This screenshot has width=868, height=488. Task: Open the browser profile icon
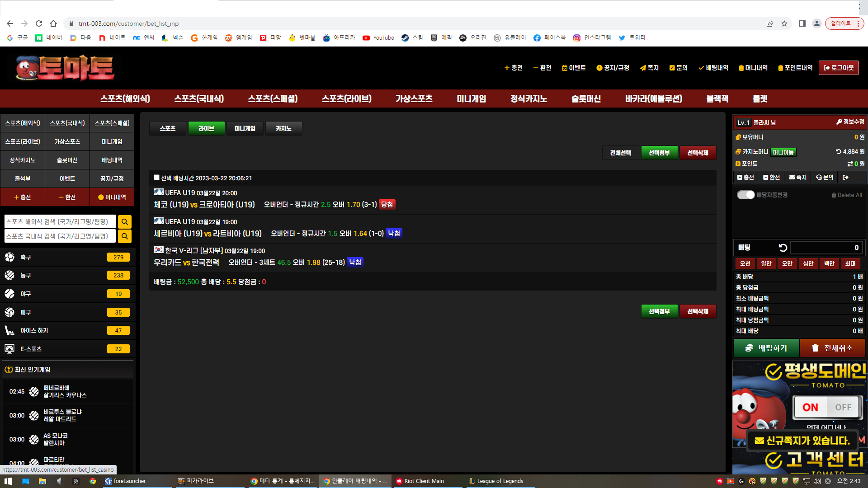click(817, 23)
